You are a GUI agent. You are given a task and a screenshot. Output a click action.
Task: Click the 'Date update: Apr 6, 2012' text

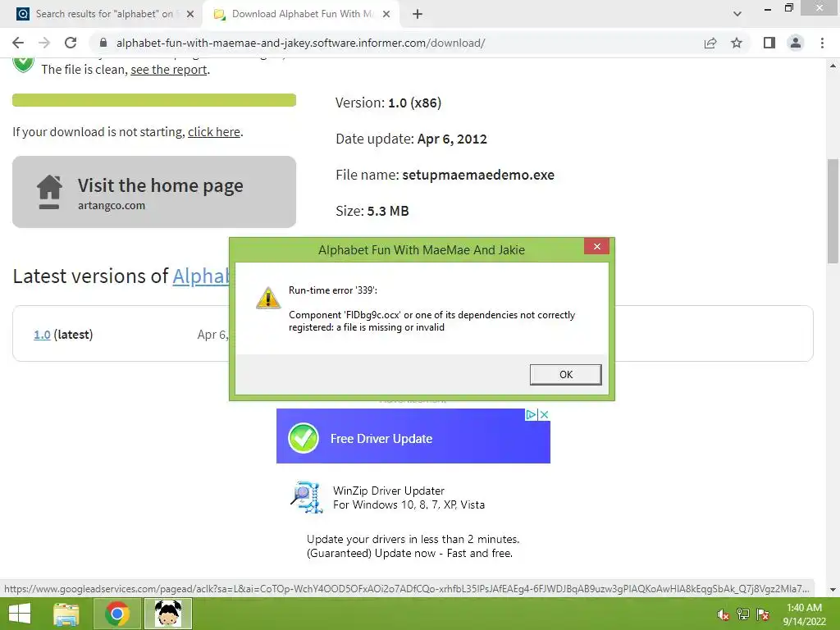coord(412,139)
